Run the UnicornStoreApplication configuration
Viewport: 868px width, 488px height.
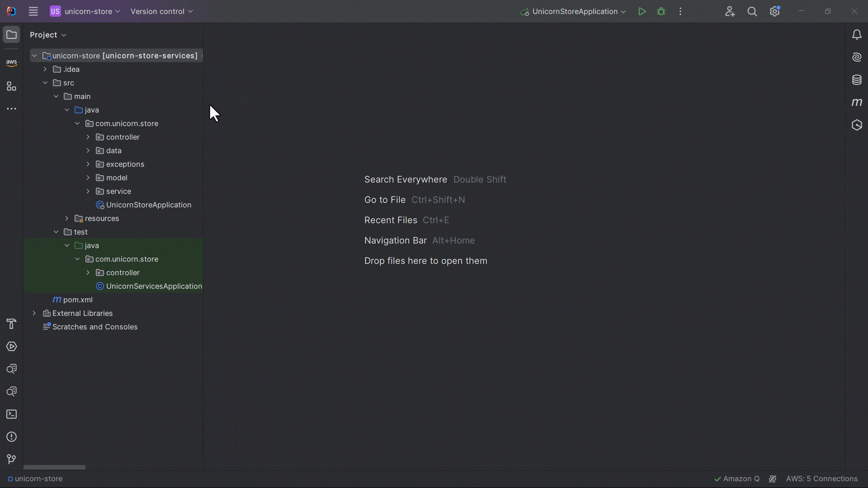click(642, 11)
